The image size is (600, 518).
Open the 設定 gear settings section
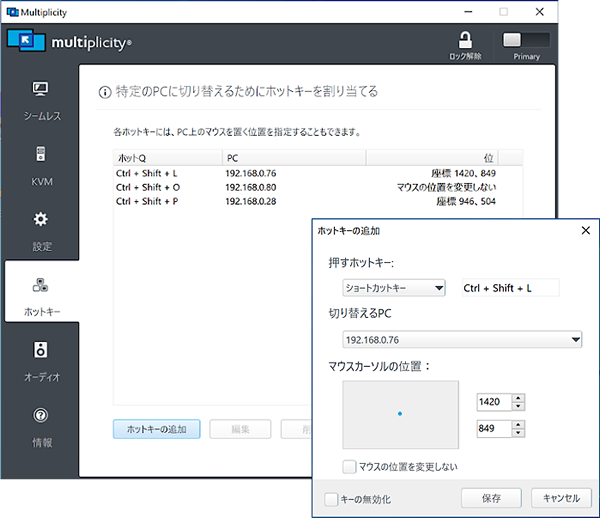click(41, 232)
